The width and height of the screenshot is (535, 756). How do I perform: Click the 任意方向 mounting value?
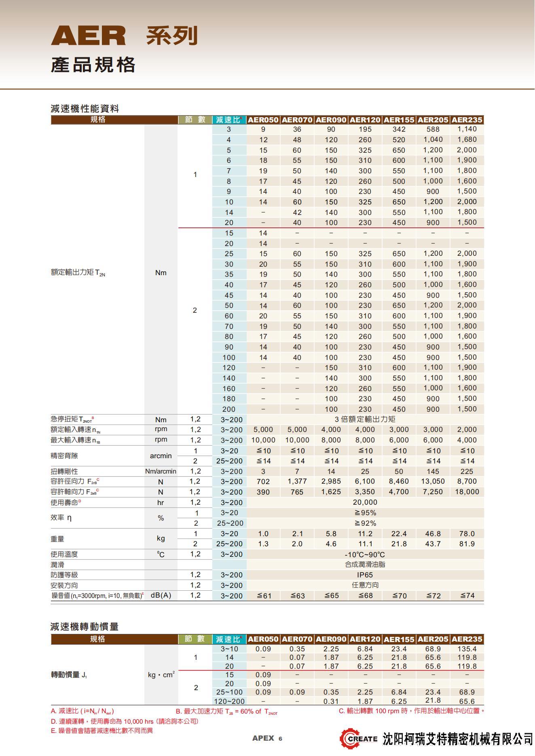click(365, 585)
